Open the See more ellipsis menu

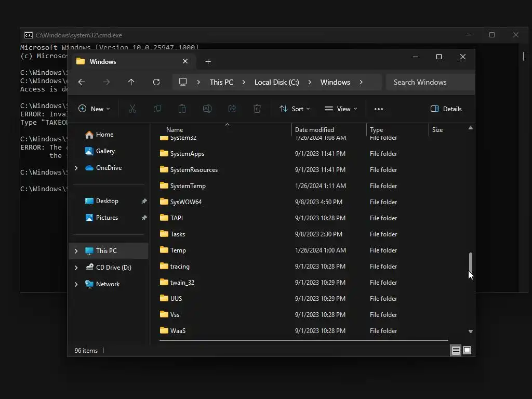coord(379,109)
